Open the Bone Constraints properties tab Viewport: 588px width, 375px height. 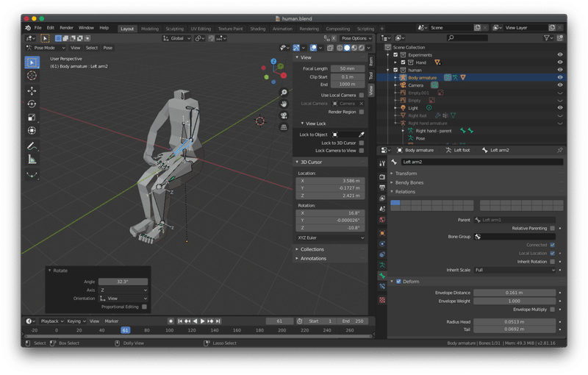pyautogui.click(x=382, y=287)
